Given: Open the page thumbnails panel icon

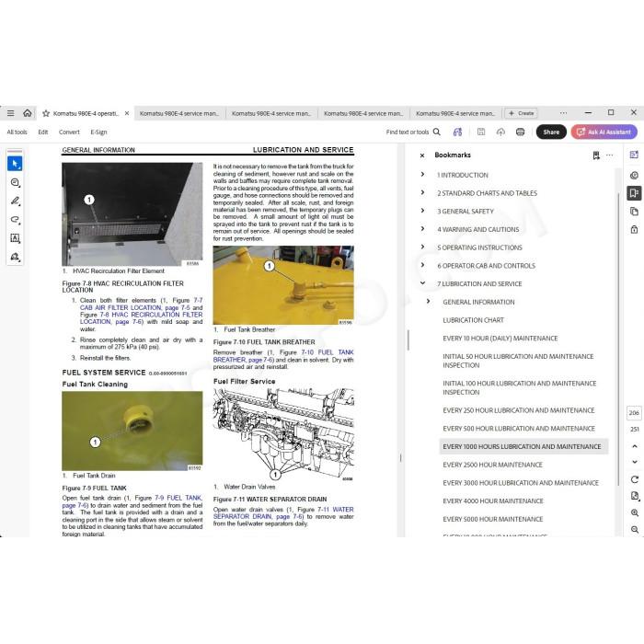Looking at the screenshot, I should click(x=634, y=211).
